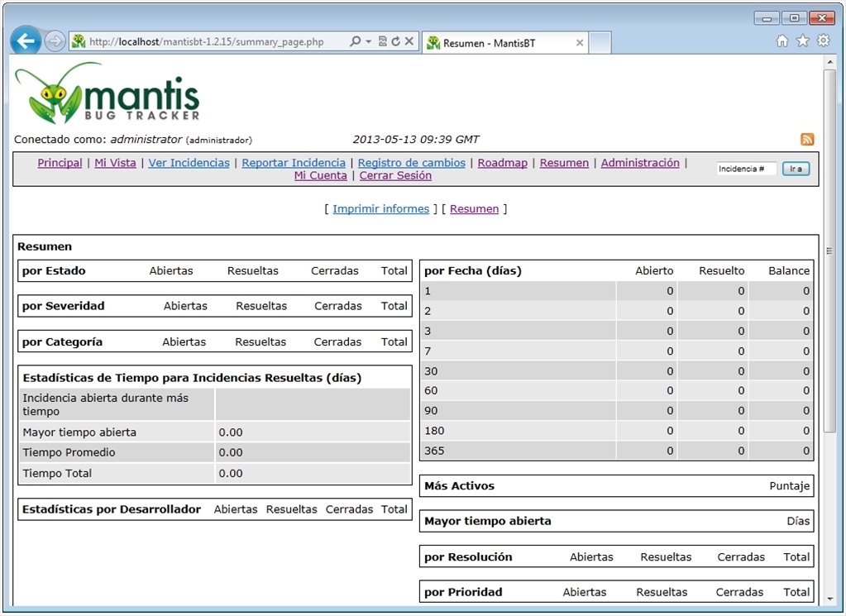Click the 'por Fecha (días)' header
Image resolution: width=846 pixels, height=616 pixels.
473,270
